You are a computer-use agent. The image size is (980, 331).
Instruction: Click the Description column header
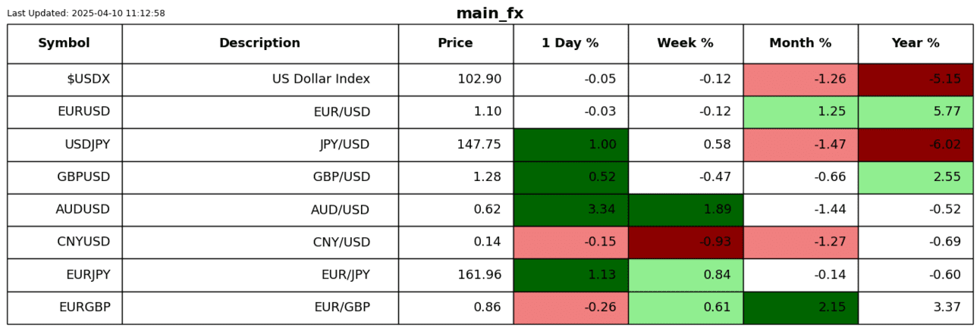pyautogui.click(x=259, y=43)
